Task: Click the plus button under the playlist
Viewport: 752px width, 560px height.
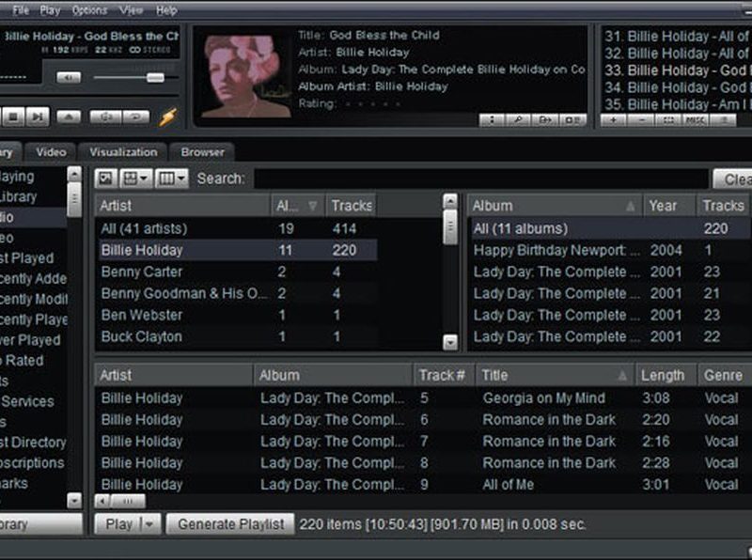Action: [614, 120]
